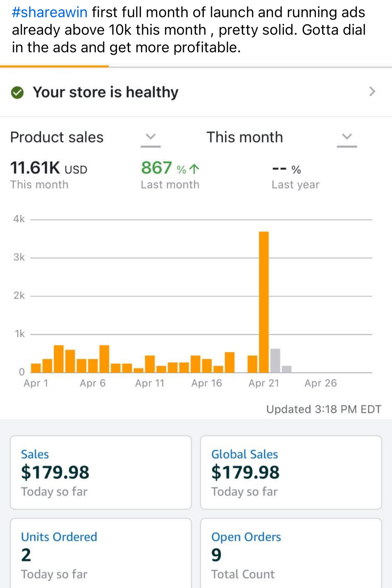The image size is (392, 588).
Task: Open the Global Sales card
Action: [x=291, y=472]
